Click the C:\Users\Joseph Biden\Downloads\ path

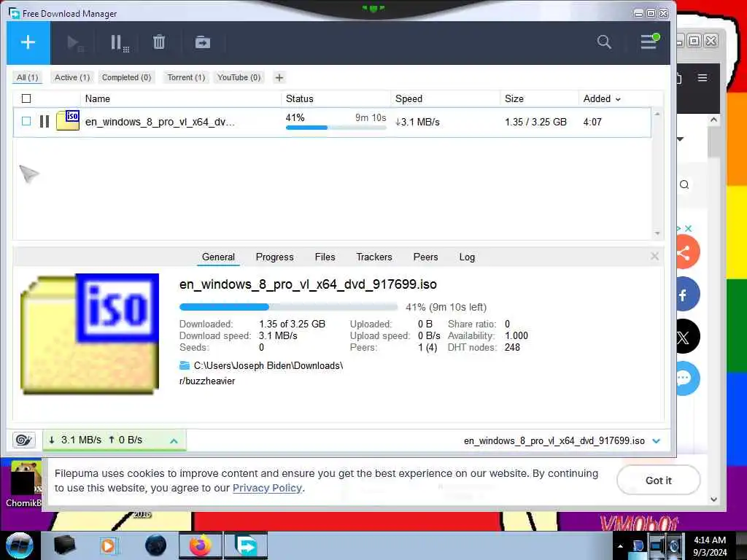(x=268, y=366)
